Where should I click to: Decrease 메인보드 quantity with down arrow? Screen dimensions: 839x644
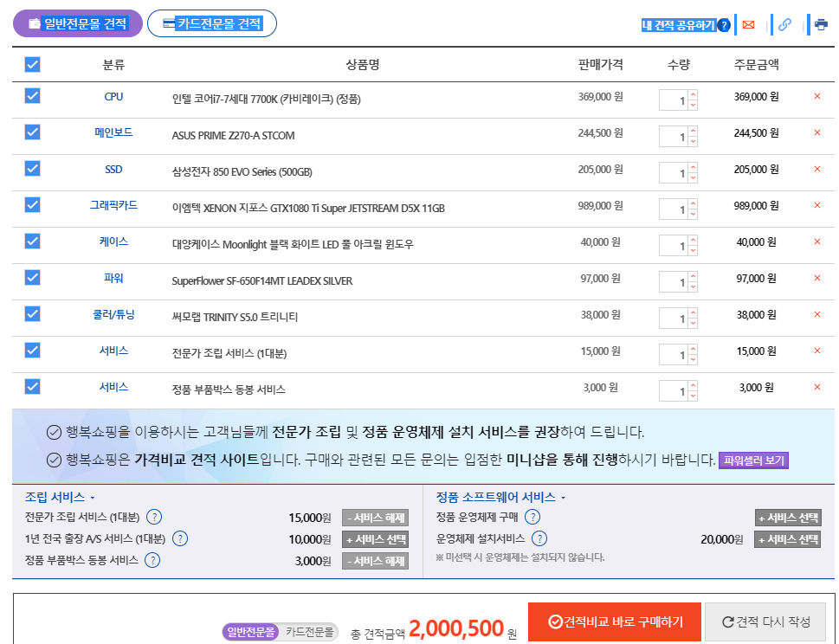pyautogui.click(x=693, y=142)
